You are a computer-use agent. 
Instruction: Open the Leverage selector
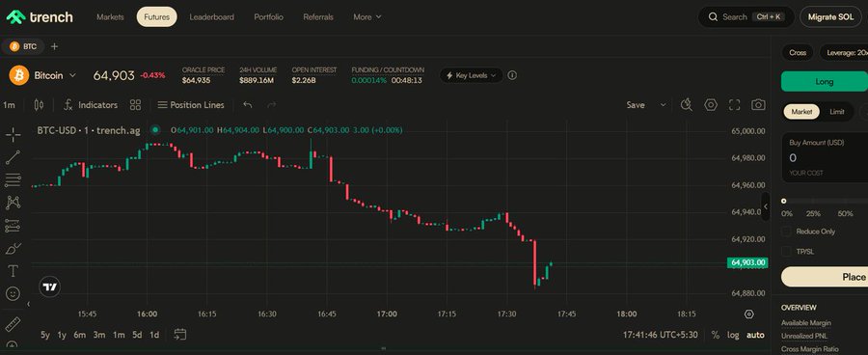pos(844,53)
